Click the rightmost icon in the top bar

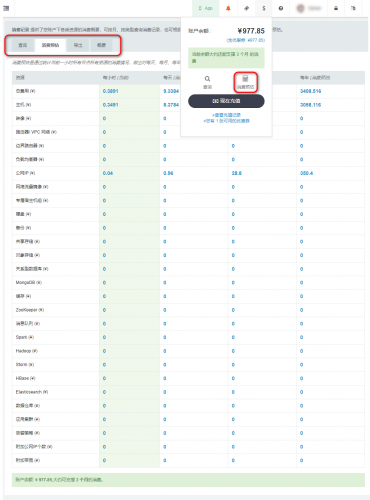[353, 8]
